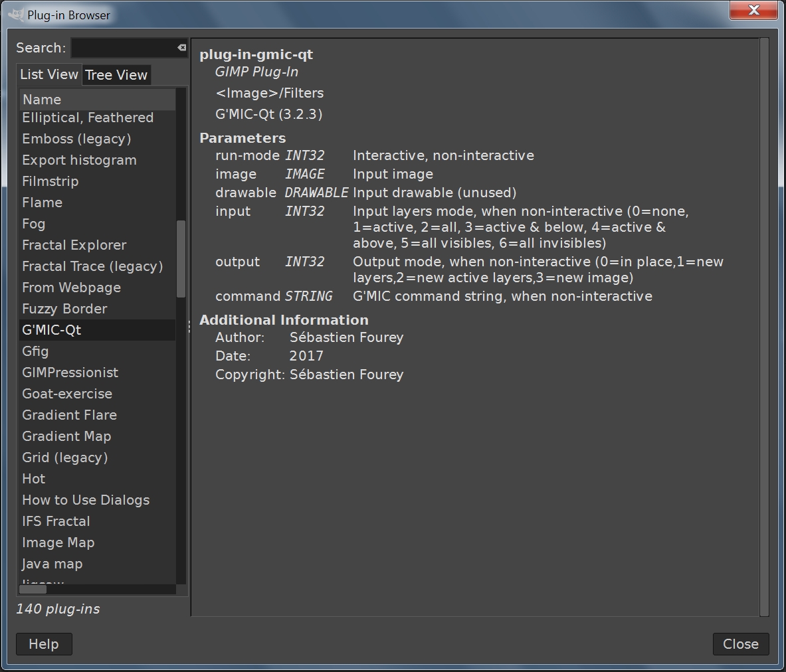The image size is (786, 672).
Task: Pick the Fog plug-in
Action: (98, 224)
